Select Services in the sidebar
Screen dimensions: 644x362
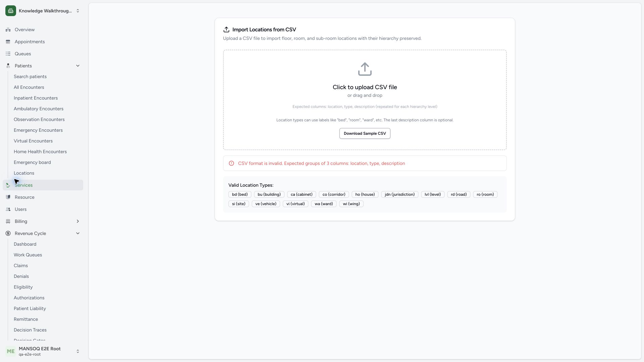43,185
